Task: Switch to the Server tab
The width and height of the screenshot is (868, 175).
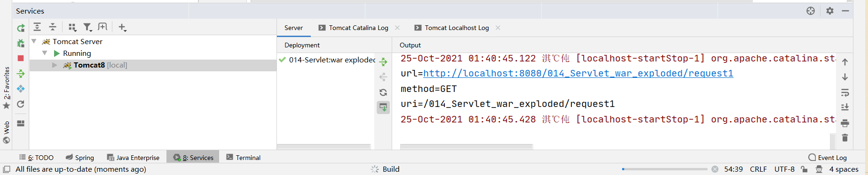Action: click(293, 28)
